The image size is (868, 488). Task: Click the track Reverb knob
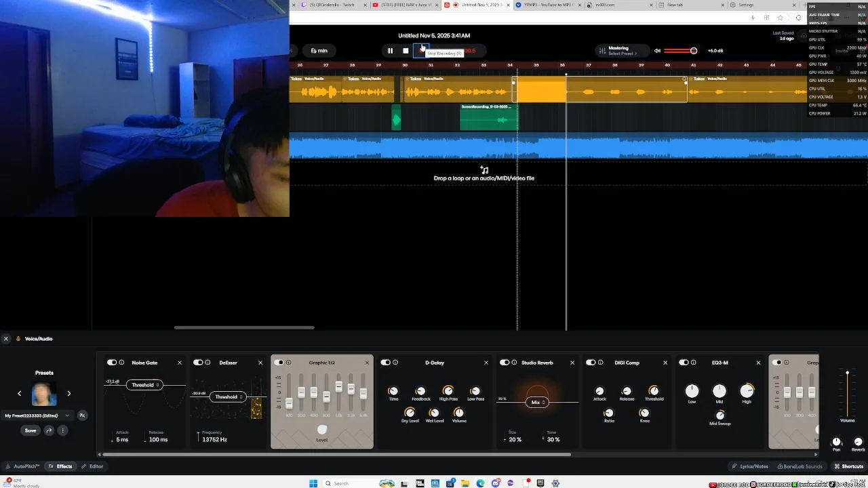point(858,441)
